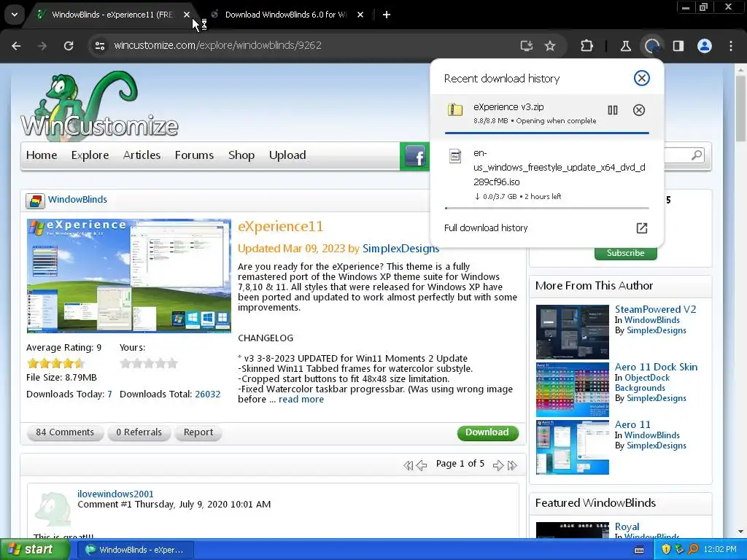Go to last comments page arrow
This screenshot has height=560, width=747.
point(512,465)
